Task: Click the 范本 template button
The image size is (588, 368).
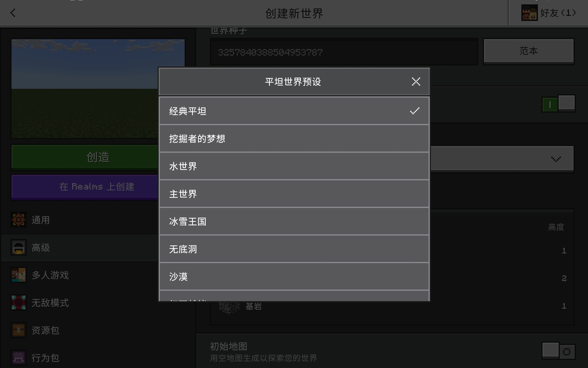Action: point(529,51)
